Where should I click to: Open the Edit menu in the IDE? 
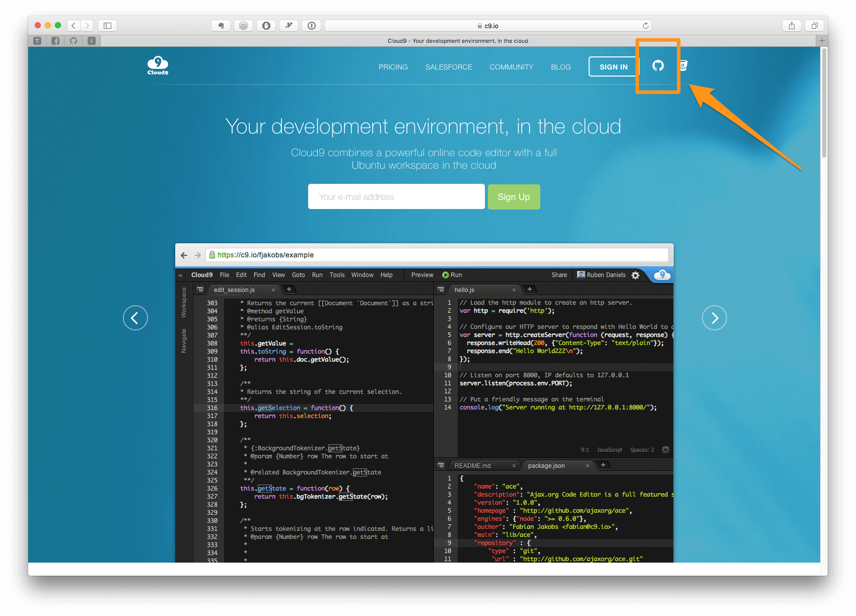(241, 275)
